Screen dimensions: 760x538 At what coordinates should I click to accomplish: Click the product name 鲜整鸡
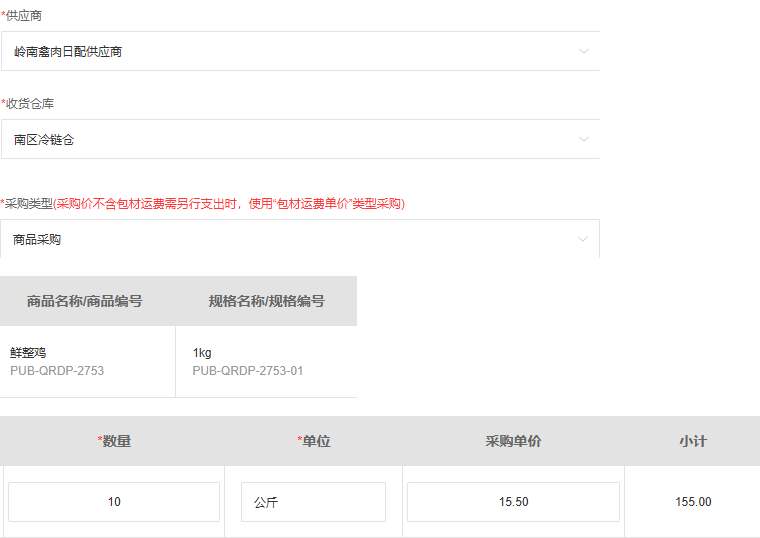pos(28,353)
